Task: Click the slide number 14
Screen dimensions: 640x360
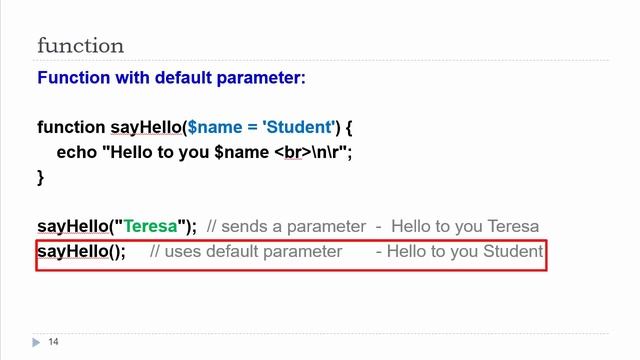Action: click(x=53, y=342)
